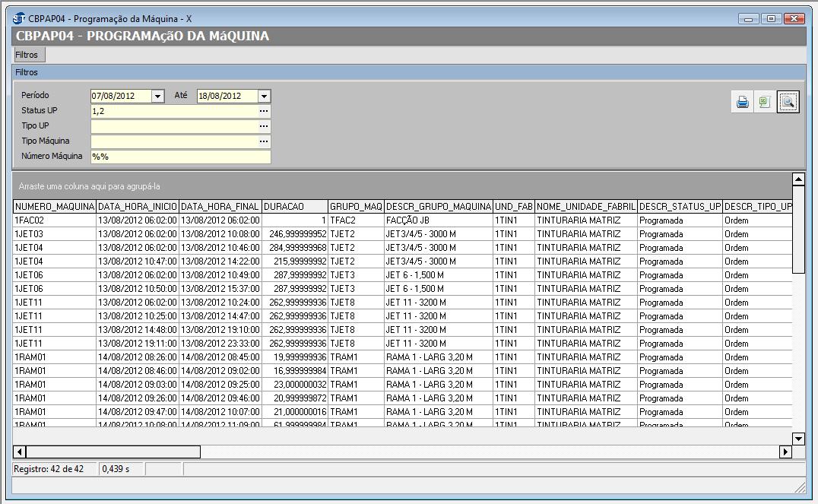The width and height of the screenshot is (818, 504).
Task: Expand the Período start date dropdown
Action: [x=157, y=97]
